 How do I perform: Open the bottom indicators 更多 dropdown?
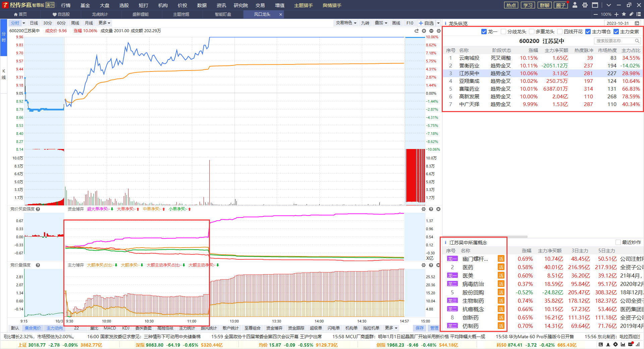[391, 328]
